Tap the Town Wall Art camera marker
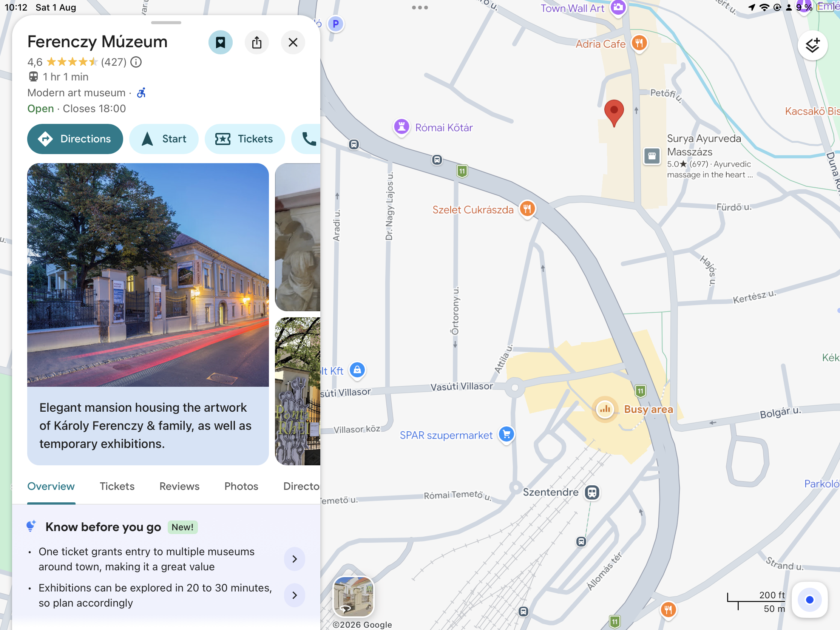 618,8
